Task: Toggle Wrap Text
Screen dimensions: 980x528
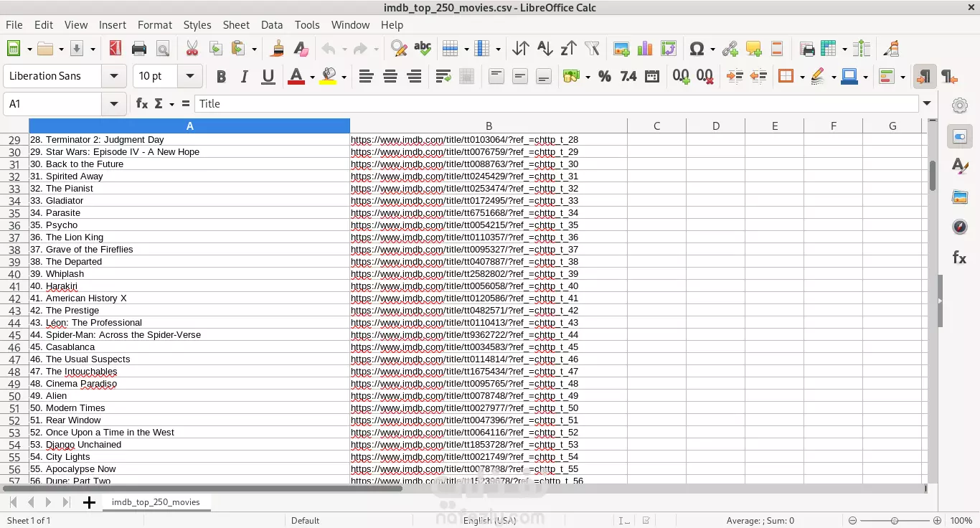Action: (443, 76)
